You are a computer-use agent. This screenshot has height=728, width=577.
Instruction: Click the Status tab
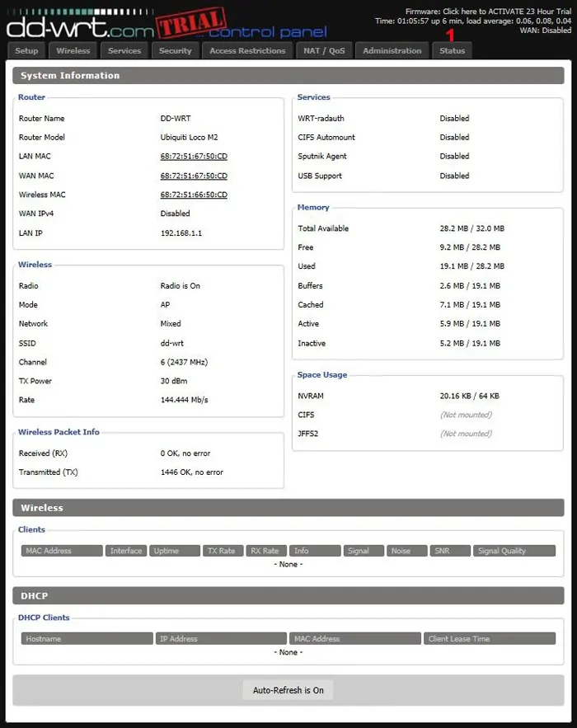tap(453, 50)
